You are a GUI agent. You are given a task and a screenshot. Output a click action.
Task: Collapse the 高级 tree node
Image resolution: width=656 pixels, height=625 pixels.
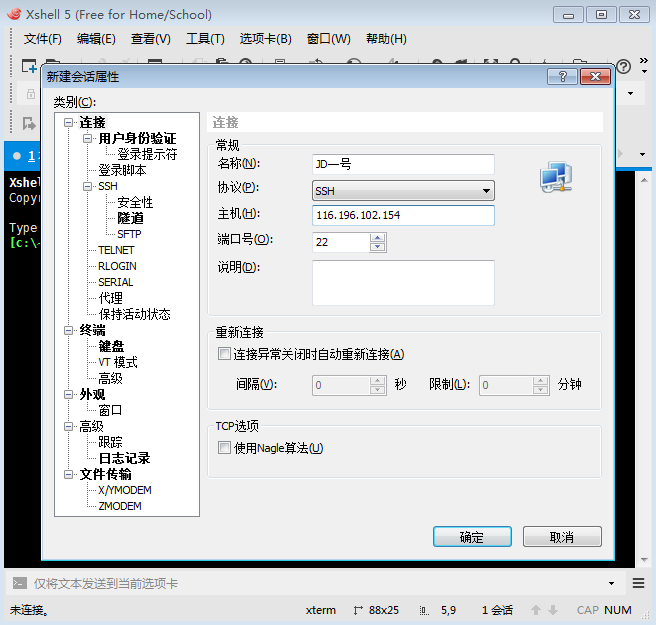68,427
